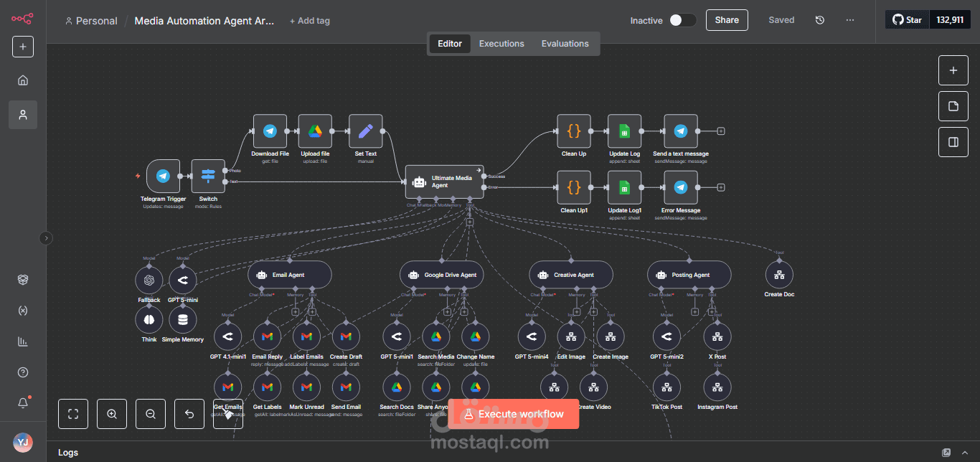Select the Think tool node
The height and width of the screenshot is (462, 980).
149,320
